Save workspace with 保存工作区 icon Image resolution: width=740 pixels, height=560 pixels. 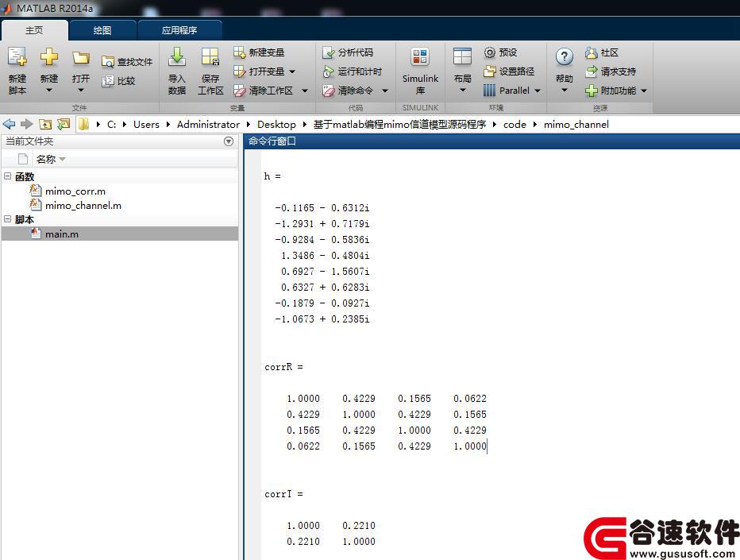[x=210, y=57]
